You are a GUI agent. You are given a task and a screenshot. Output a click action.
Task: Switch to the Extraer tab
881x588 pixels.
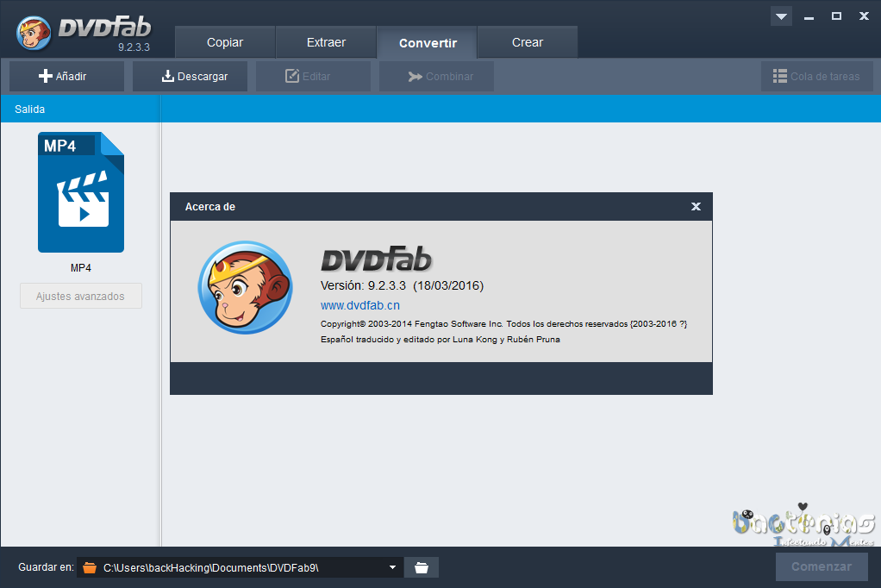point(326,42)
